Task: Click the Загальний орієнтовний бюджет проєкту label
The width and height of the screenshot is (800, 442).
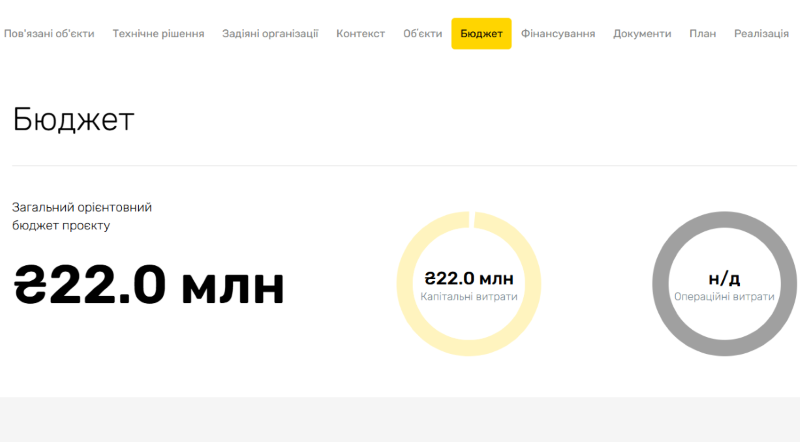Action: [x=82, y=216]
